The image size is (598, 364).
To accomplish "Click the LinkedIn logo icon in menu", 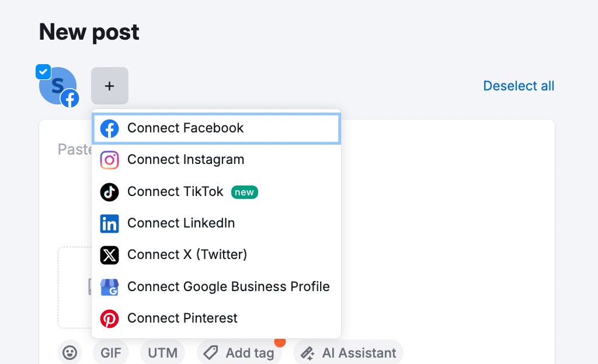I will [x=109, y=223].
